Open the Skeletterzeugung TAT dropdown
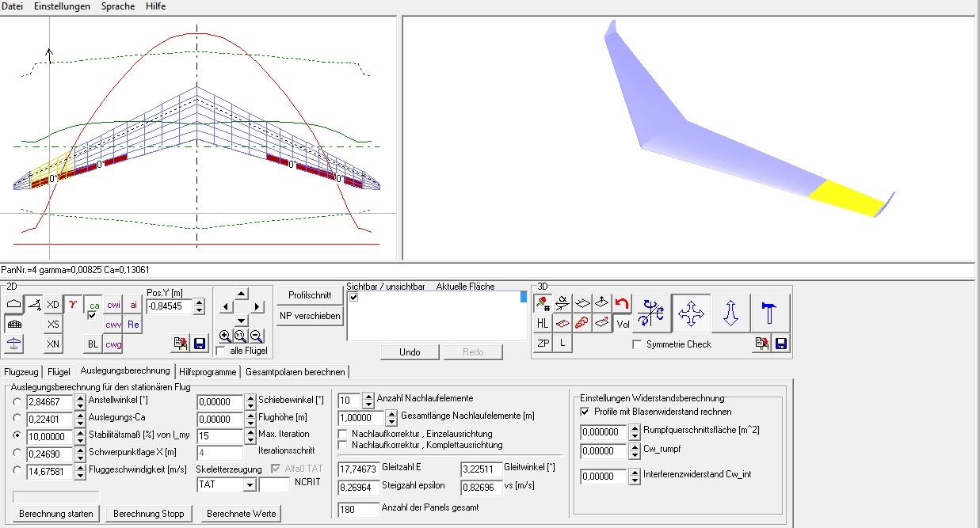The image size is (980, 528). 249,484
